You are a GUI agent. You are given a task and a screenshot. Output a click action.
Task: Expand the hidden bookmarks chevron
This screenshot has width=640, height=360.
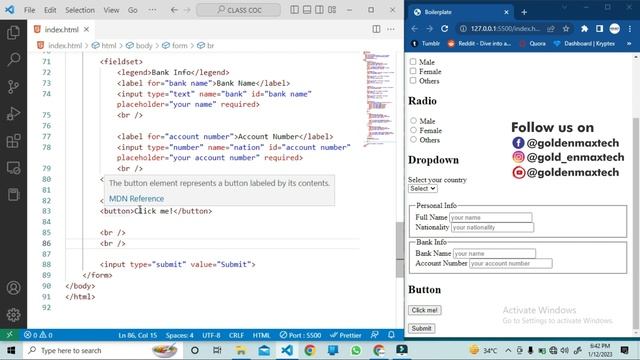pyautogui.click(x=629, y=43)
